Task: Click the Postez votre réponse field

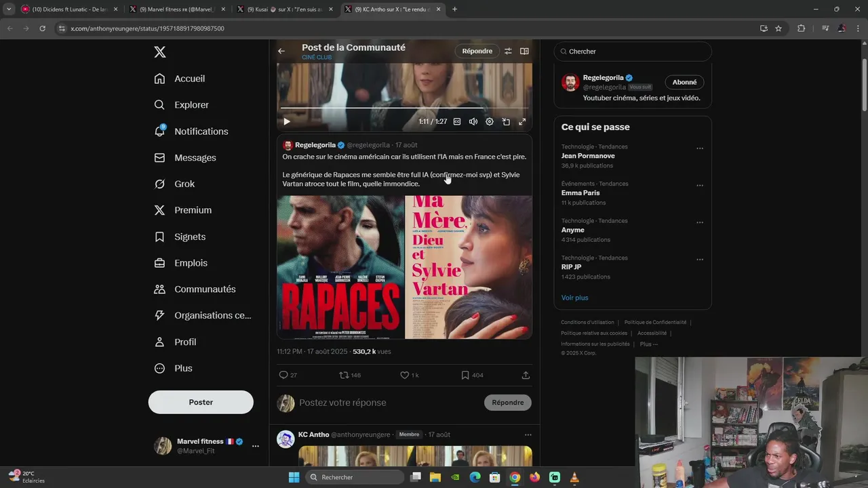Action: (390, 403)
